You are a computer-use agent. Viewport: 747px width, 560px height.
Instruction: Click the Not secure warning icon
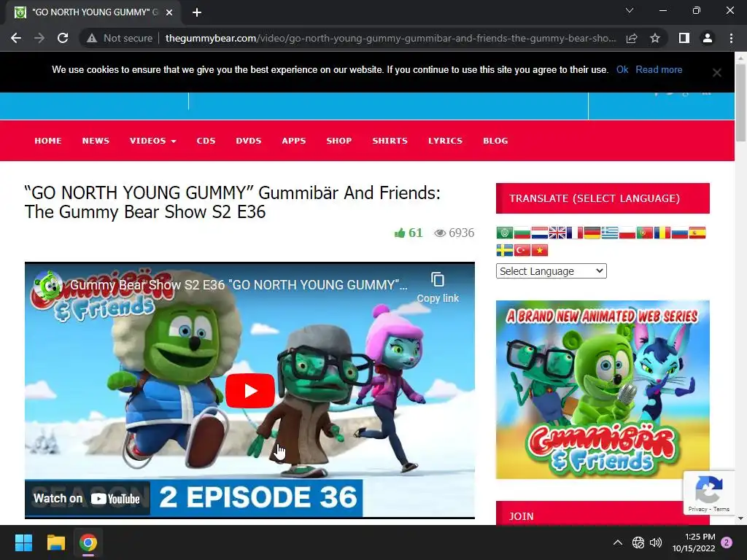pyautogui.click(x=92, y=38)
